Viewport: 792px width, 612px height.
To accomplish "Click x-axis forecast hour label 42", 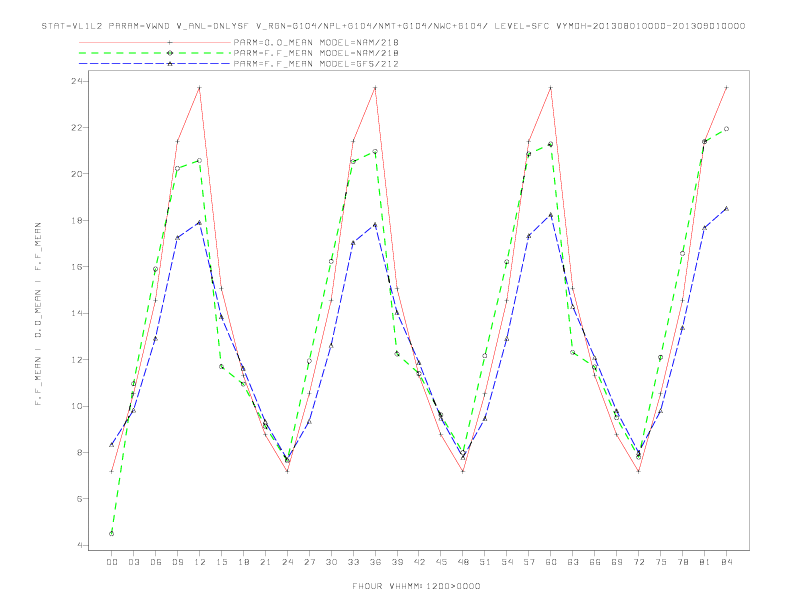I will tap(419, 562).
